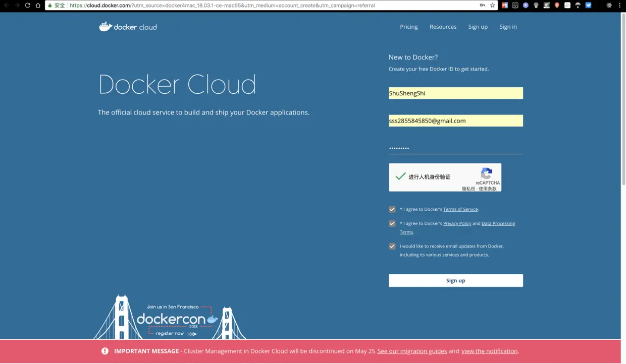Click the blue W extension icon

[588, 5]
